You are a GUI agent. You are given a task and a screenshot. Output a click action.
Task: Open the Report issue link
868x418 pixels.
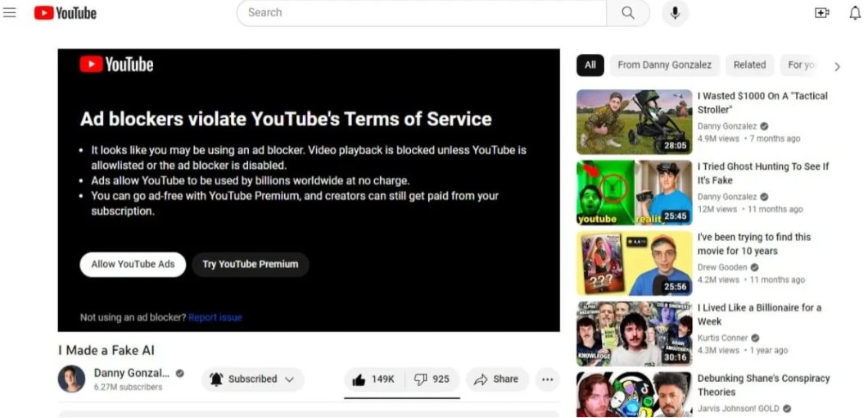(x=215, y=318)
